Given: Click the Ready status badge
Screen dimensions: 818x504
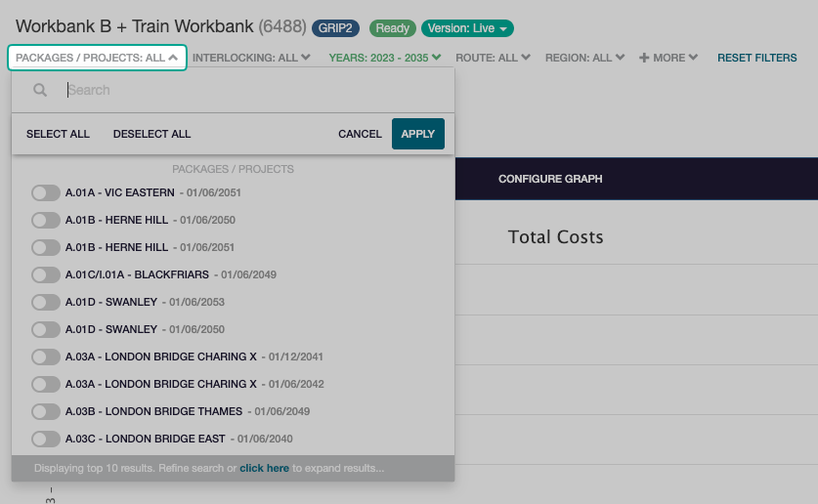Looking at the screenshot, I should pos(391,28).
